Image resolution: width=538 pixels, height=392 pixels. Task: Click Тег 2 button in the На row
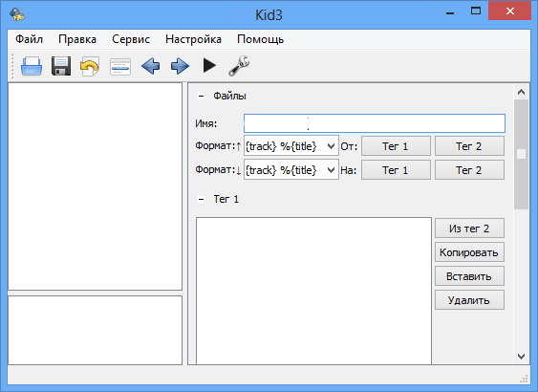pos(469,170)
